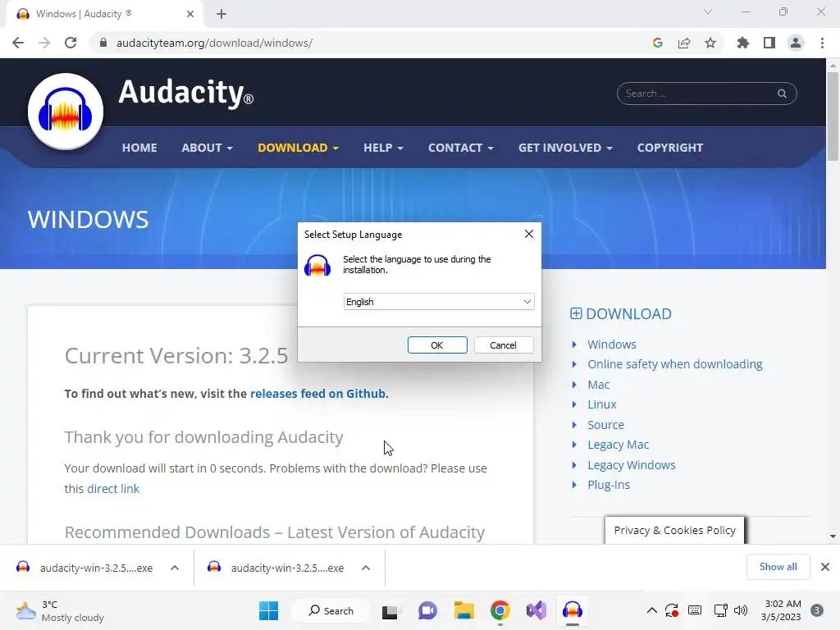
Task: Open the share page icon
Action: pos(684,43)
